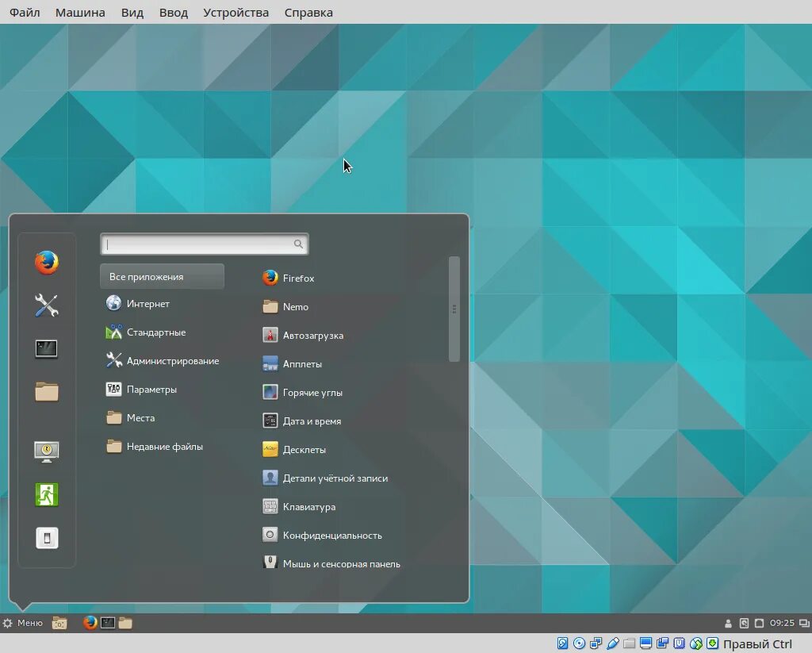The image size is (812, 653).
Task: Open Firefox in the applications list
Action: pyautogui.click(x=289, y=278)
